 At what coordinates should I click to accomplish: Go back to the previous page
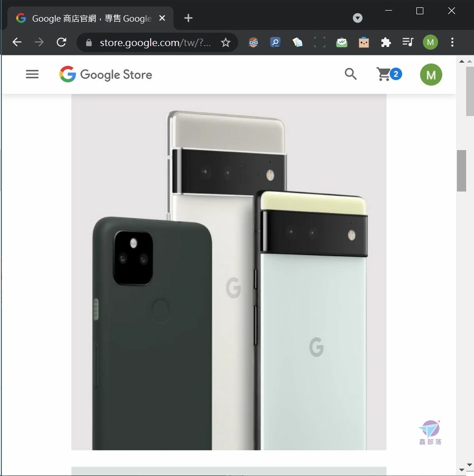(x=17, y=42)
